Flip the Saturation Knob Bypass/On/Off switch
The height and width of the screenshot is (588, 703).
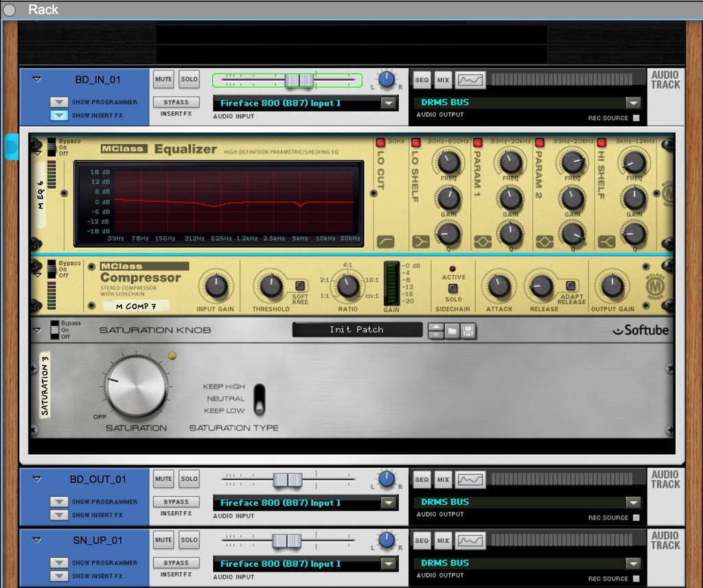point(55,330)
